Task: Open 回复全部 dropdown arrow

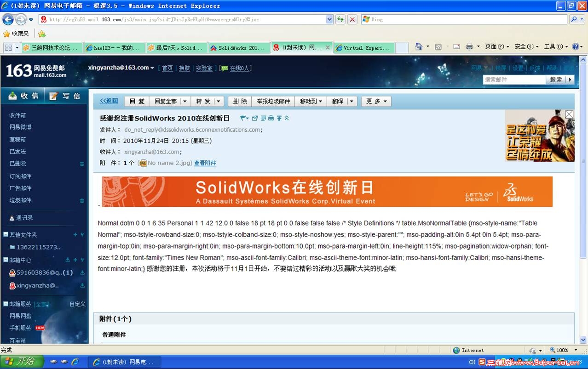Action: [x=185, y=101]
